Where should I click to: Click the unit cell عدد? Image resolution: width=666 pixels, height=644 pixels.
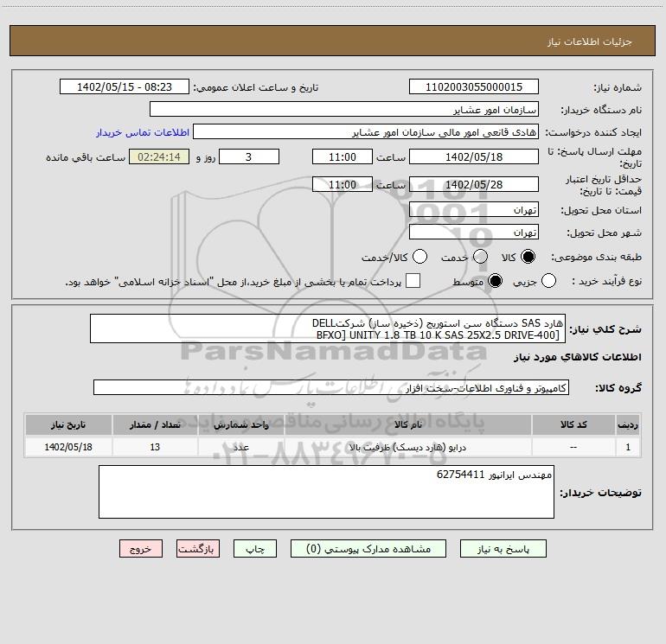[x=240, y=447]
